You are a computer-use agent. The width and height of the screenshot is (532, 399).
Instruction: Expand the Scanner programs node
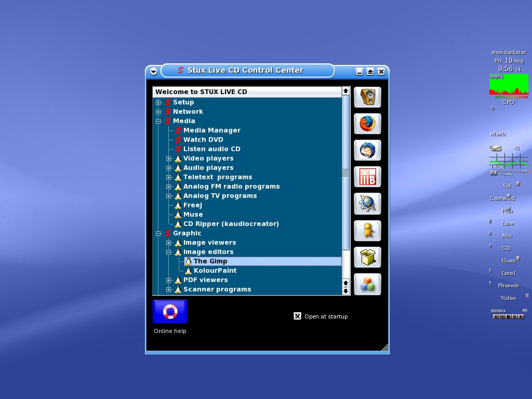click(x=169, y=290)
